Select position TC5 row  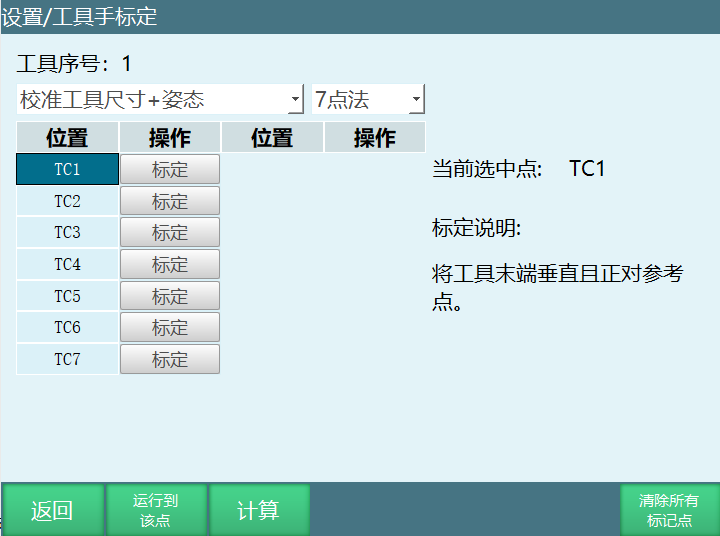tap(67, 296)
